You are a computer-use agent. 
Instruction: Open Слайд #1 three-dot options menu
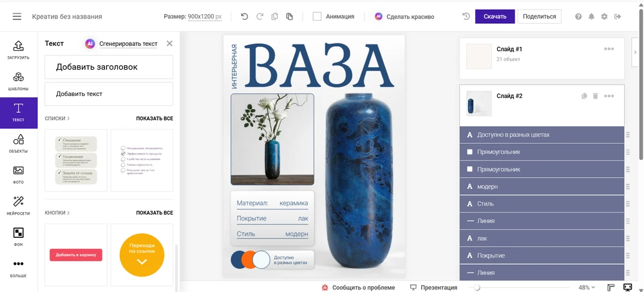[609, 49]
